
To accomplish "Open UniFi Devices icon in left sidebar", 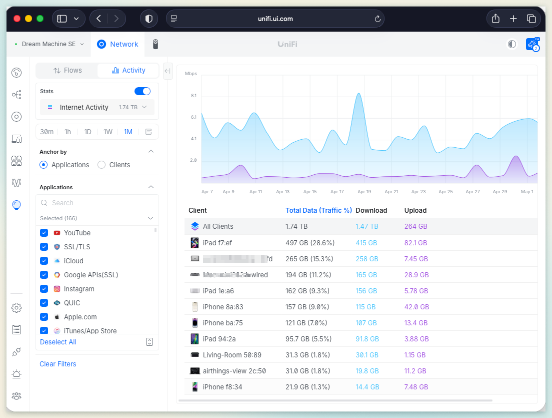I will tap(17, 117).
